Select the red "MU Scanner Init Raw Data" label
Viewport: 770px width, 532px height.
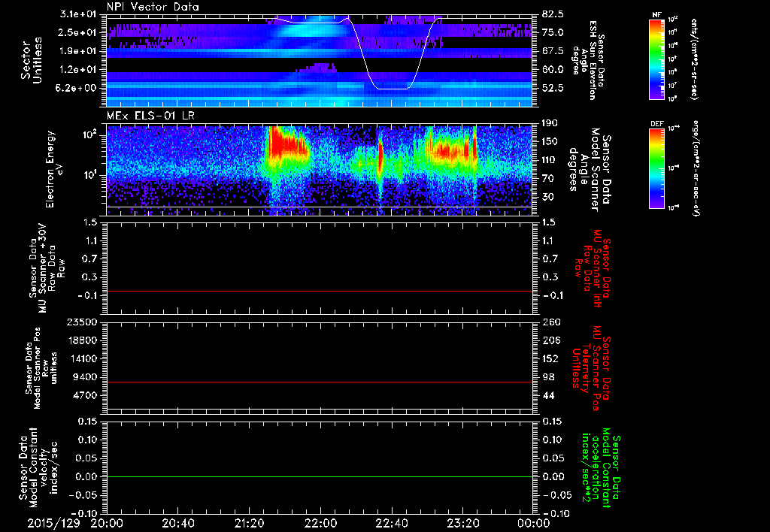click(593, 268)
